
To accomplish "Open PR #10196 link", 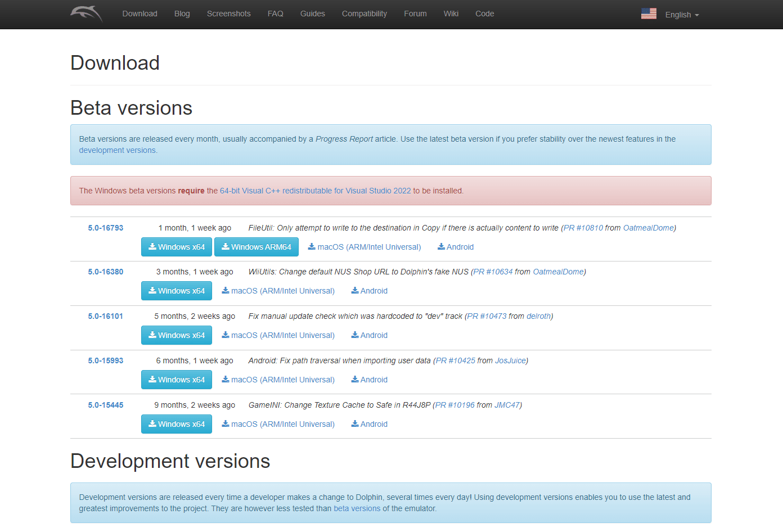I will [x=455, y=405].
